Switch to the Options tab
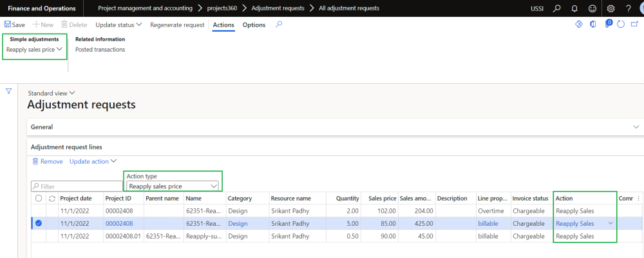The height and width of the screenshot is (258, 644). [x=254, y=25]
